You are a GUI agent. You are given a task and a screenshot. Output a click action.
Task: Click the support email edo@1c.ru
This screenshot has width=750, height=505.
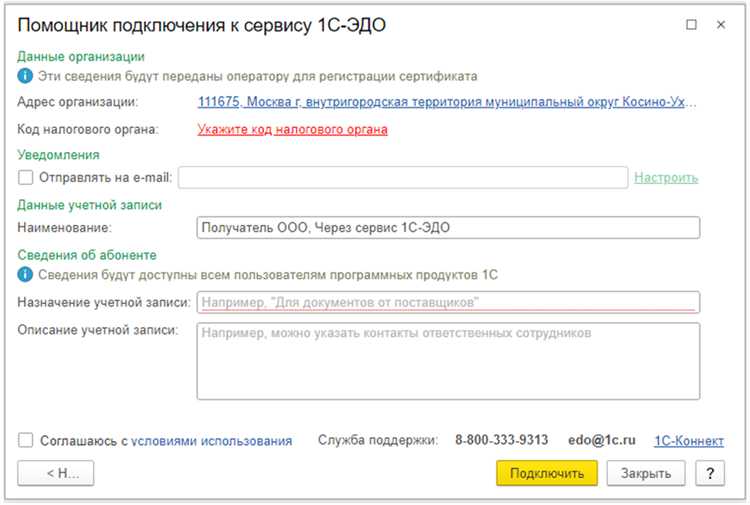coord(602,440)
